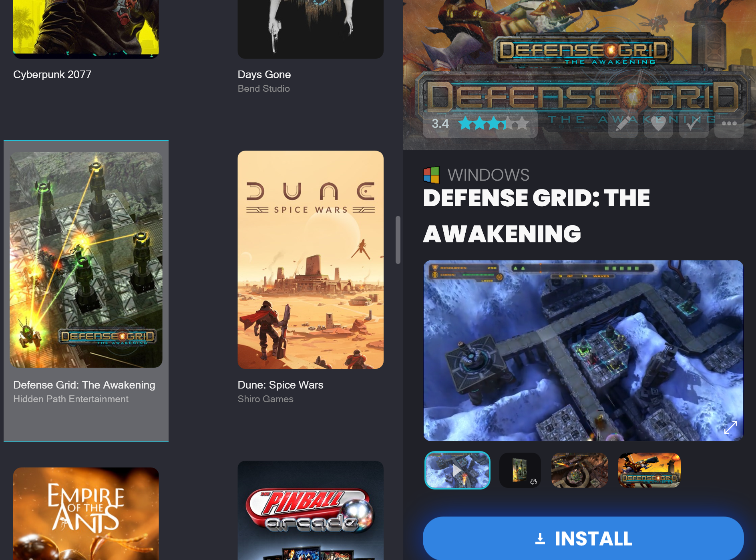Click the large snowy gameplay preview image
This screenshot has width=756, height=560.
[x=583, y=351]
